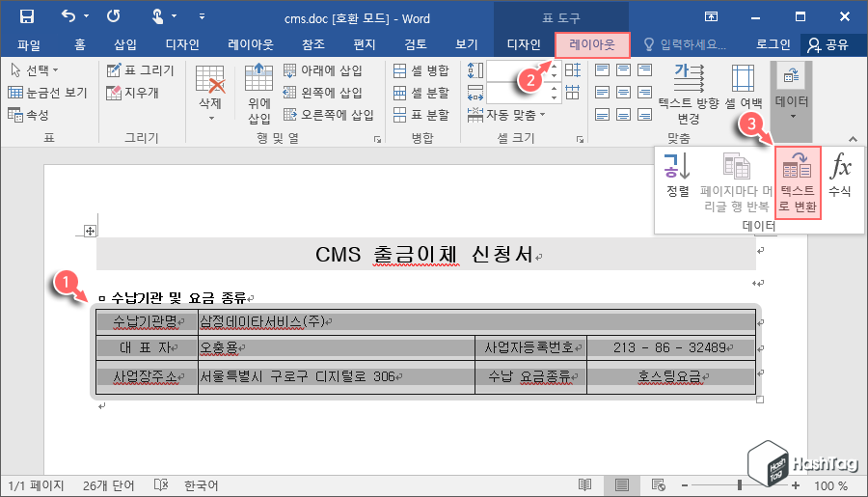
Task: Click 셀 여백 cell margins
Action: tap(744, 87)
